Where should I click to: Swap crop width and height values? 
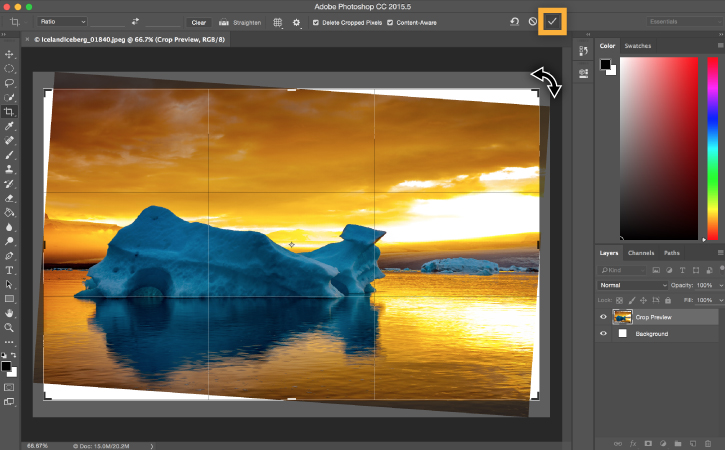[x=135, y=21]
